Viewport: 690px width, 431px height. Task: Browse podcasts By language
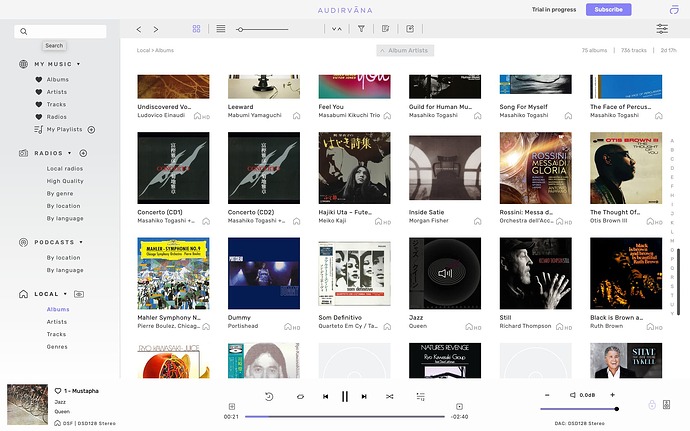pos(65,270)
